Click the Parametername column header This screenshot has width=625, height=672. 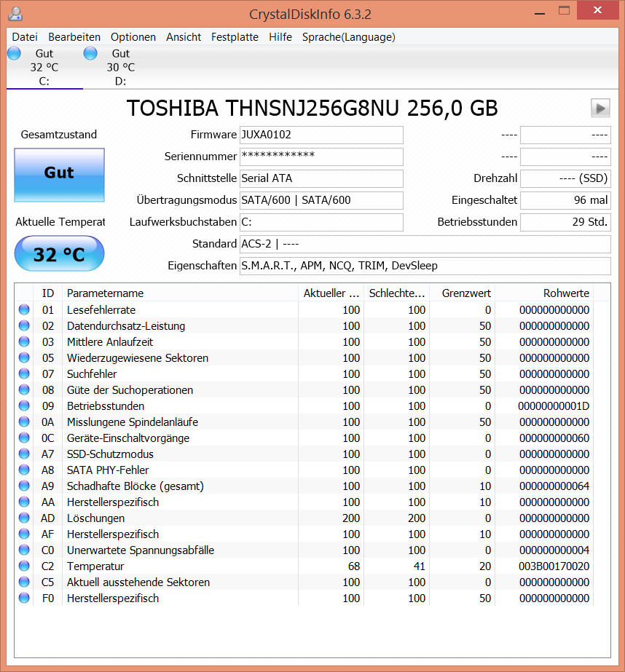click(180, 293)
